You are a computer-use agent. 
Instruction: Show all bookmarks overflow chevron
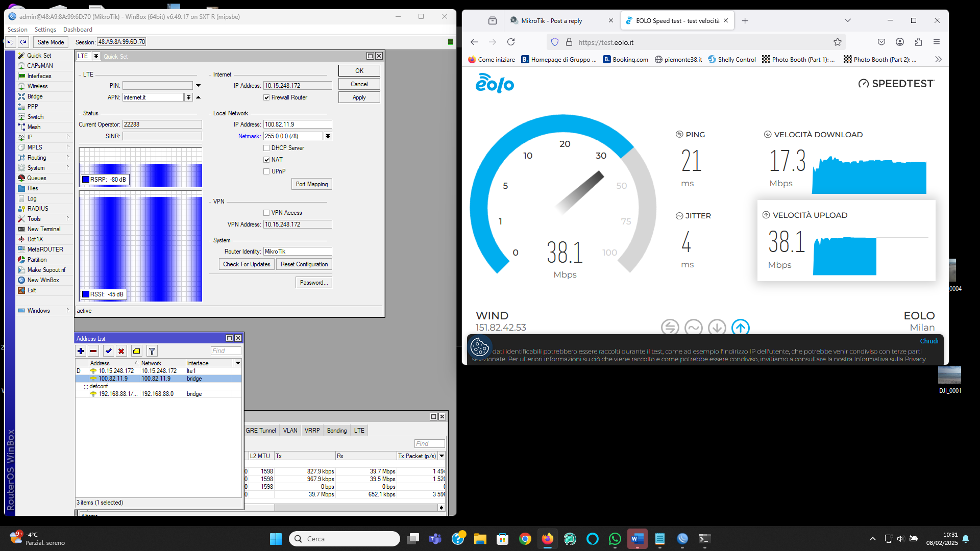[x=938, y=59]
